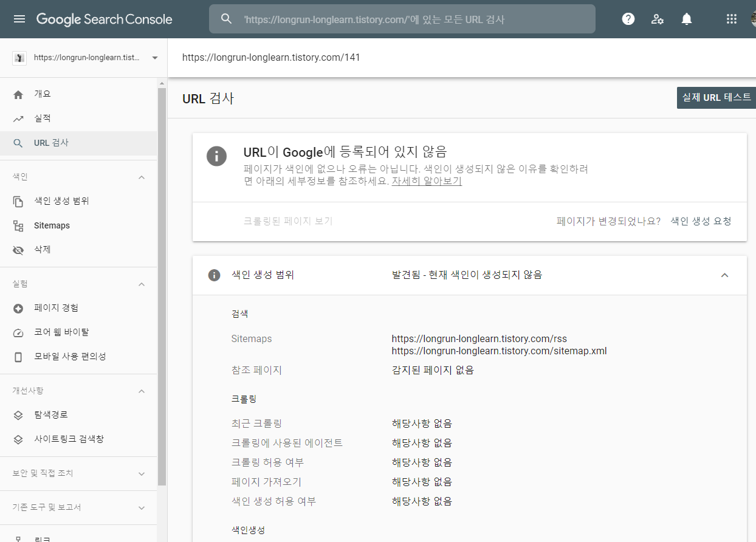Image resolution: width=756 pixels, height=542 pixels.
Task: Expand the 보안 및 직접 조치 section
Action: coord(142,473)
